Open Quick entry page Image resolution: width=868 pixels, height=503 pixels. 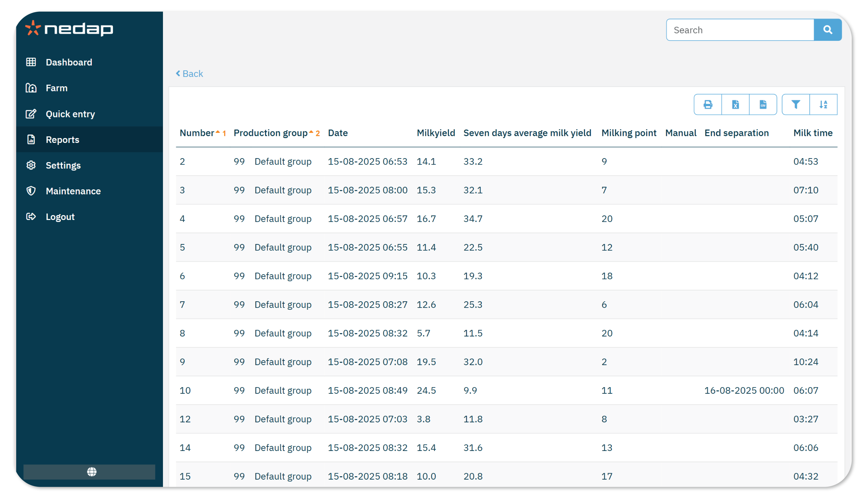[90, 114]
